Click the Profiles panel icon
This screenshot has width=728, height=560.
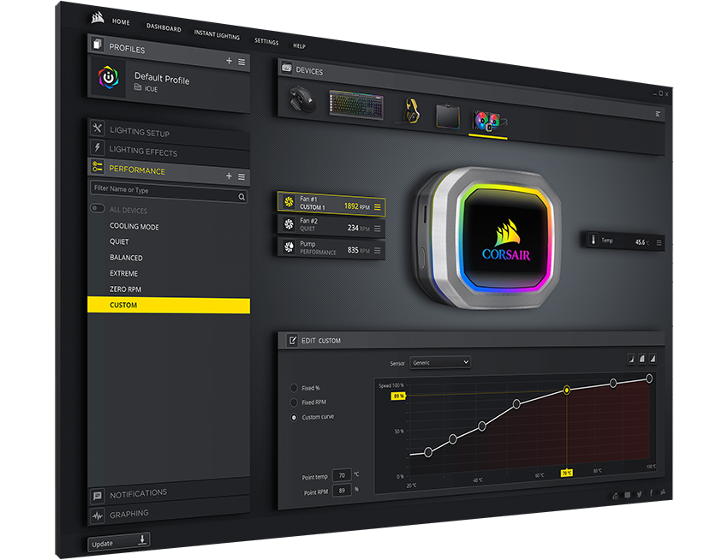(97, 44)
